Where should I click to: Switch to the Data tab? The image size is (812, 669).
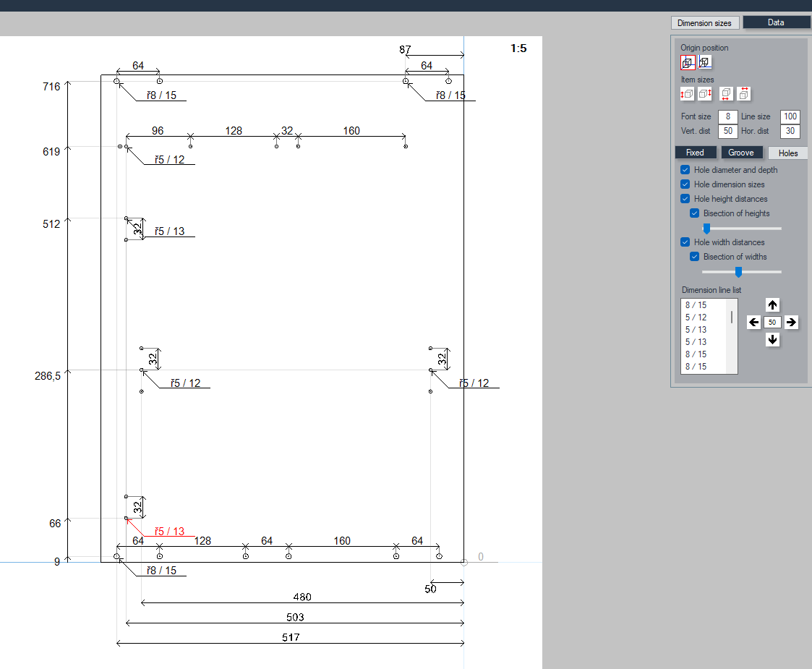tap(776, 22)
